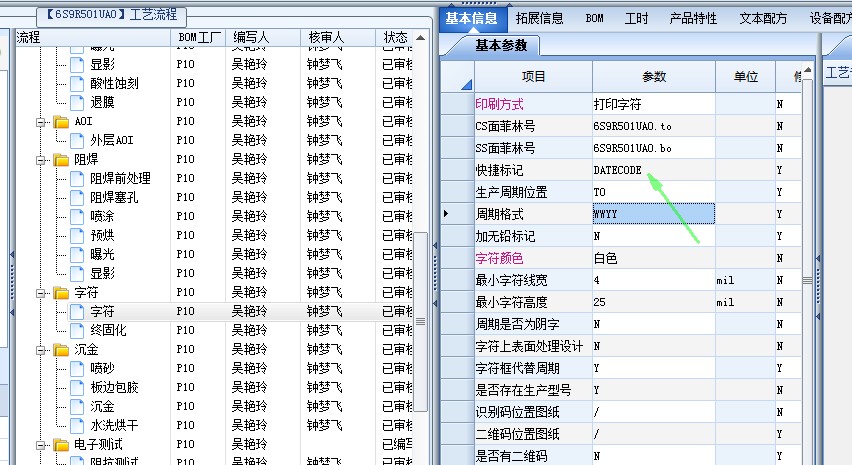Click the document icon next to 终固化
Viewport: 852px width, 465px height.
77,330
